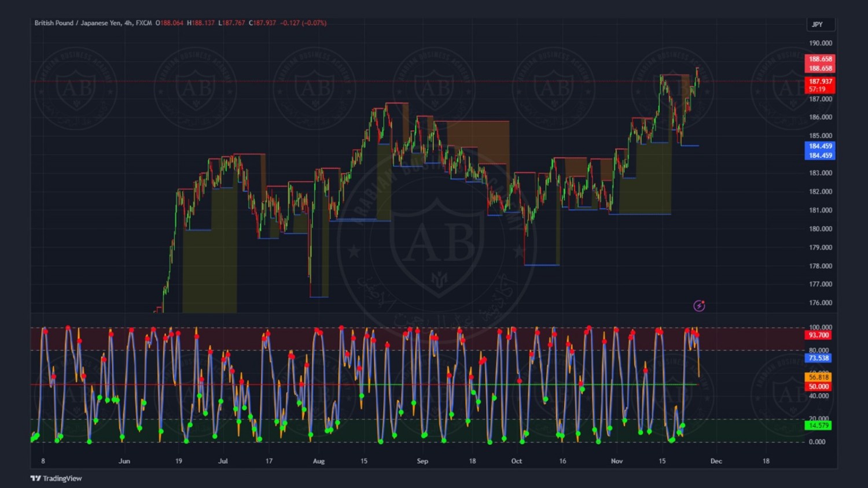
Task: Click the blue 73.538 oscillator label
Action: [818, 358]
